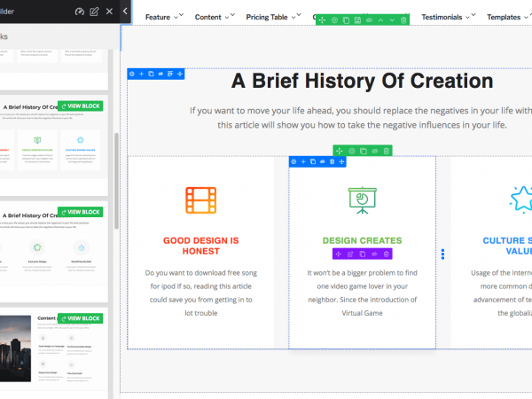Edit heading with purple toolbar pencil icon
Screen dimensions: 532x399
(x=350, y=254)
